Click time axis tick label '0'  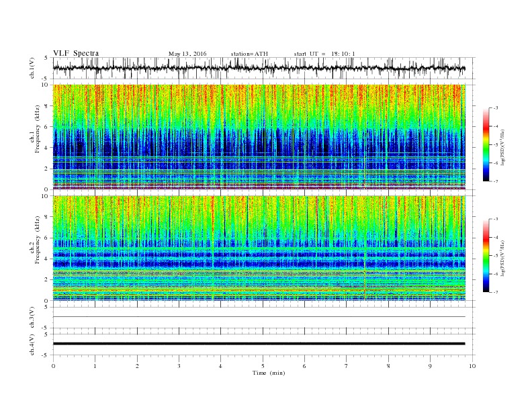pyautogui.click(x=53, y=366)
